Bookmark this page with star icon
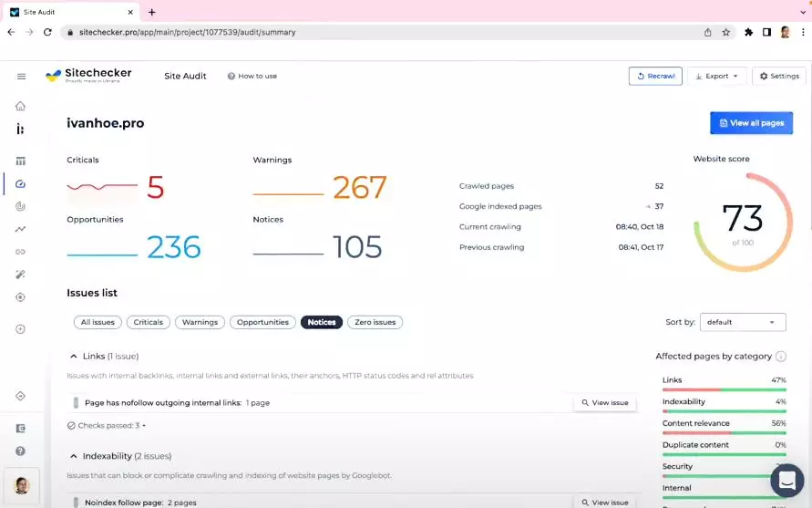Image resolution: width=812 pixels, height=508 pixels. 726,32
